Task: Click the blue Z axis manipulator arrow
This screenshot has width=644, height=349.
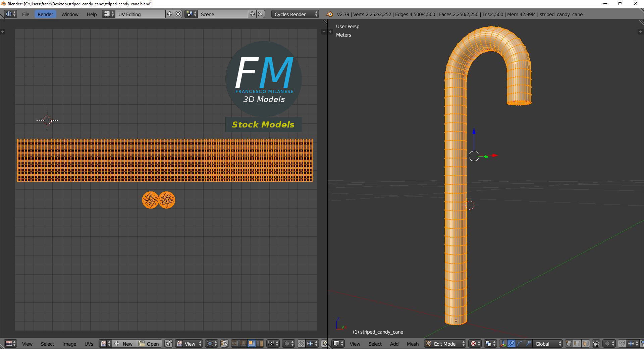Action: click(474, 131)
